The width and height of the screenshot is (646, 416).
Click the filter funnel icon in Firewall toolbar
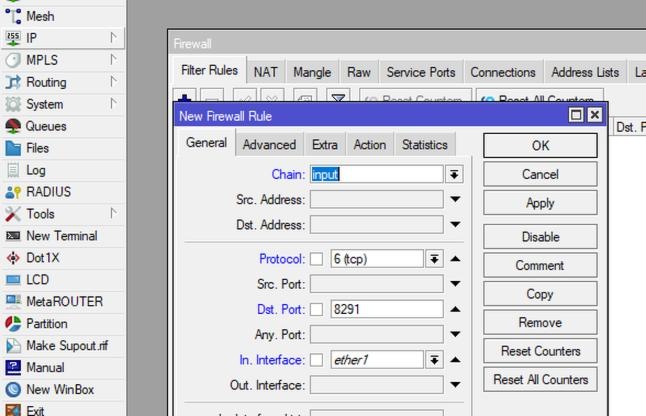pos(338,98)
